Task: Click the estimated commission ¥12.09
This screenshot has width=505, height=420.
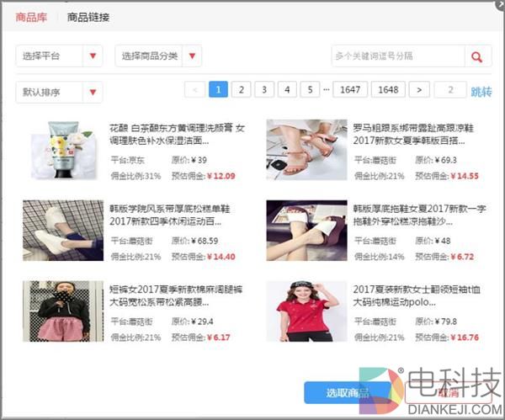Action: click(x=221, y=176)
